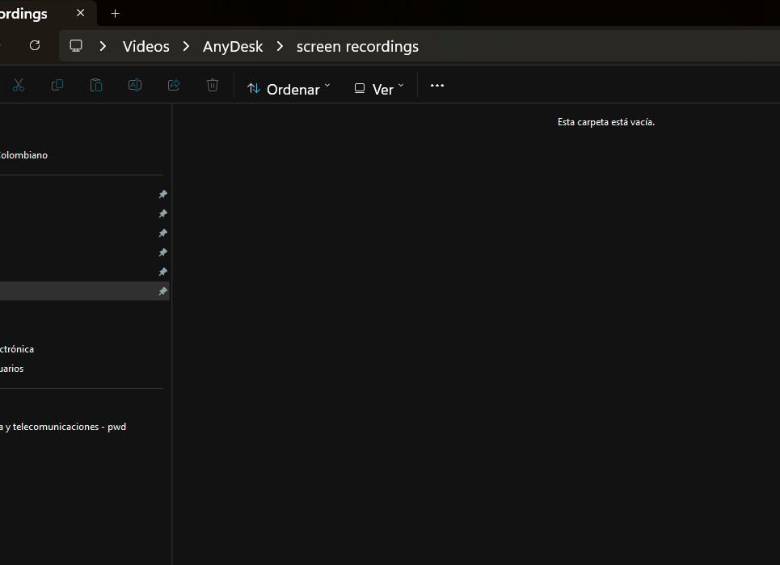
Task: Open sidebar item ending in 'uarios'
Action: click(x=12, y=369)
